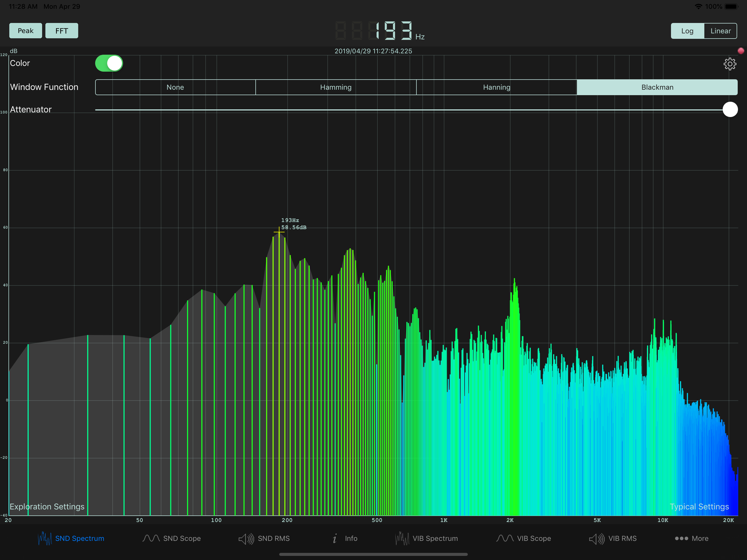Open the Info tab
Image resolution: width=747 pixels, height=560 pixels.
pyautogui.click(x=345, y=538)
